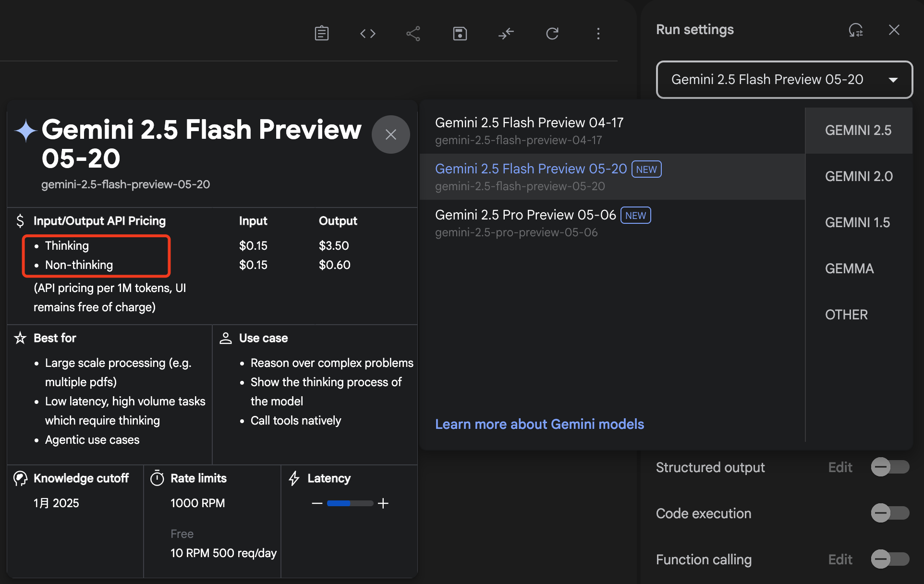
Task: Select Gemini 2.5 Flash Preview 05-20 model
Action: [612, 177]
